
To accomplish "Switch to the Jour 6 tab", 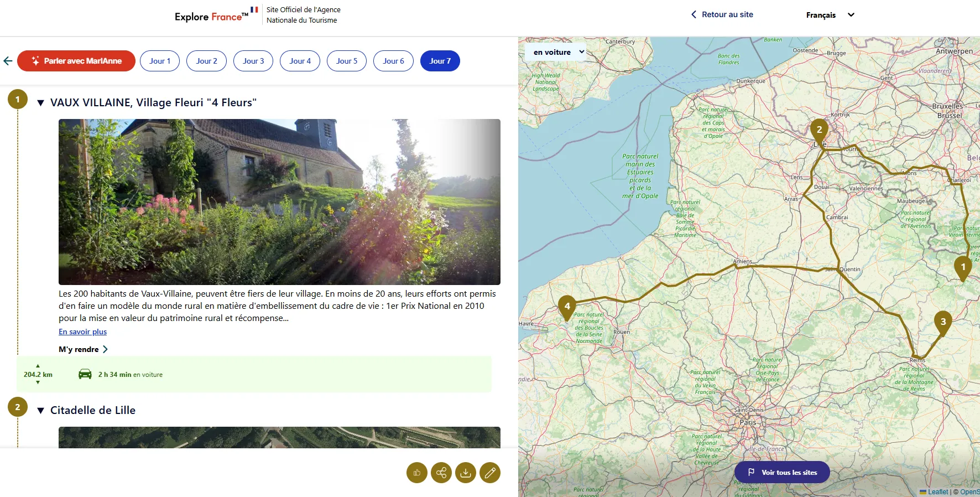I will point(394,61).
